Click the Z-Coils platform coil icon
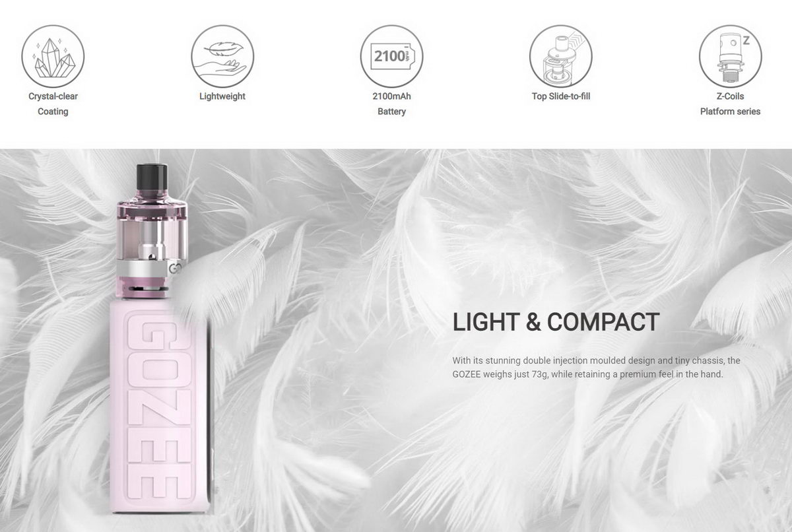Screen dimensions: 792x532 [x=730, y=56]
